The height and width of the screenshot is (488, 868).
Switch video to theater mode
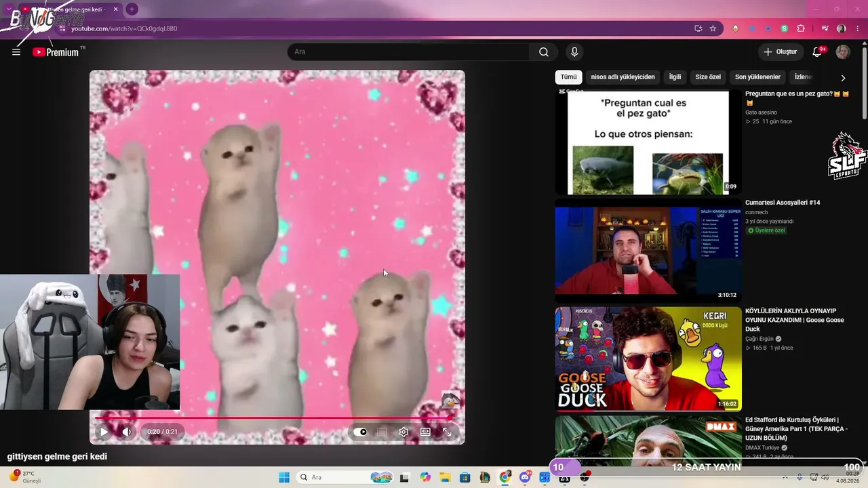pyautogui.click(x=425, y=432)
